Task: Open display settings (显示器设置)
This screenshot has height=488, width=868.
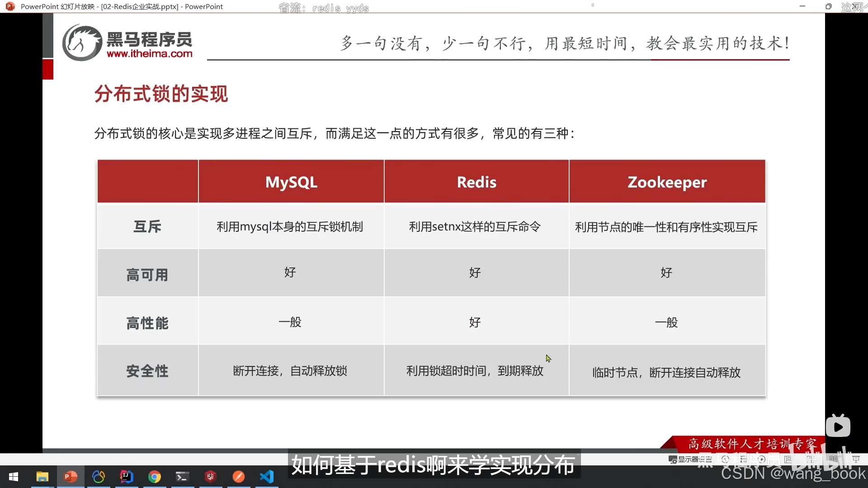Action: (x=690, y=459)
